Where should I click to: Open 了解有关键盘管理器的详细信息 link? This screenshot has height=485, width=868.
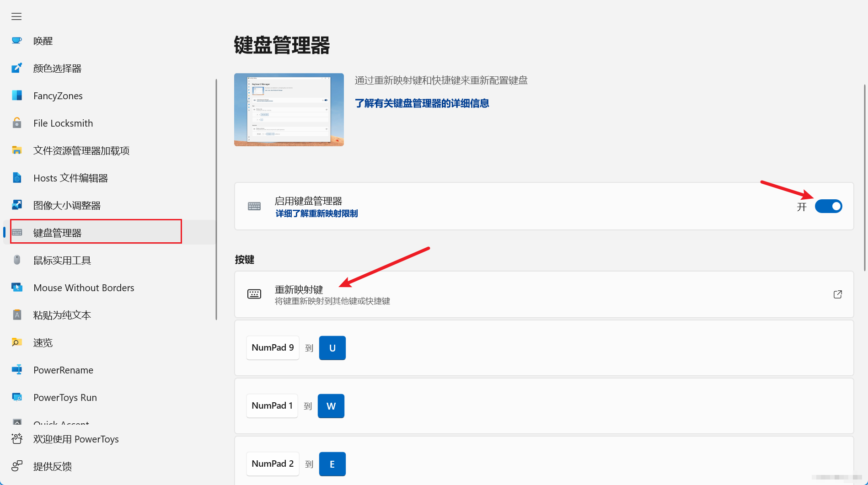422,103
